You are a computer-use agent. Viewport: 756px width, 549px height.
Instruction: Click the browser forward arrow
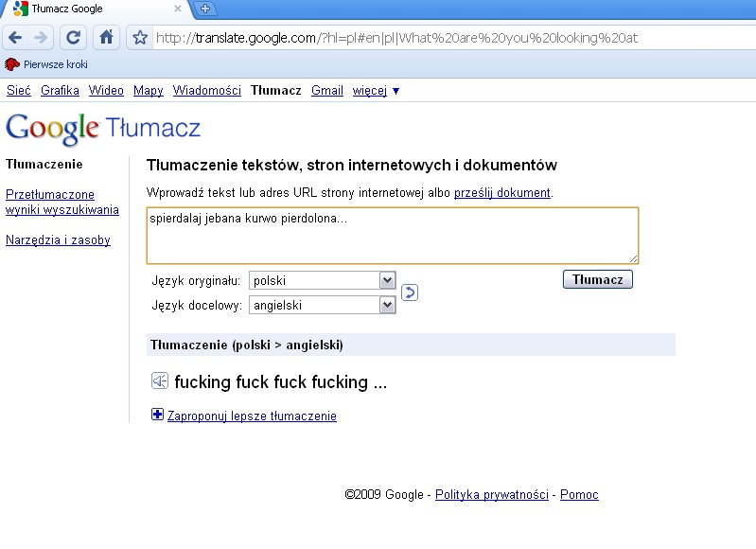pos(42,38)
